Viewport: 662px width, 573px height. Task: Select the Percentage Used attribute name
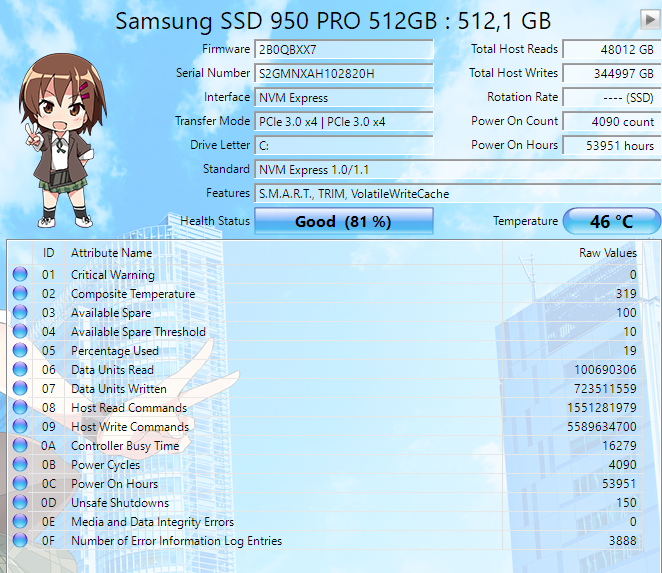click(115, 351)
